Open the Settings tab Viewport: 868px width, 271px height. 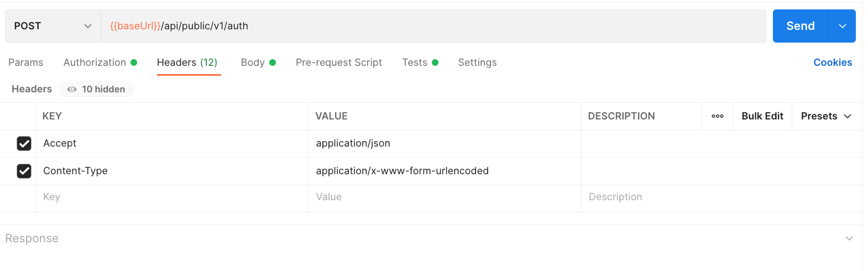point(477,62)
